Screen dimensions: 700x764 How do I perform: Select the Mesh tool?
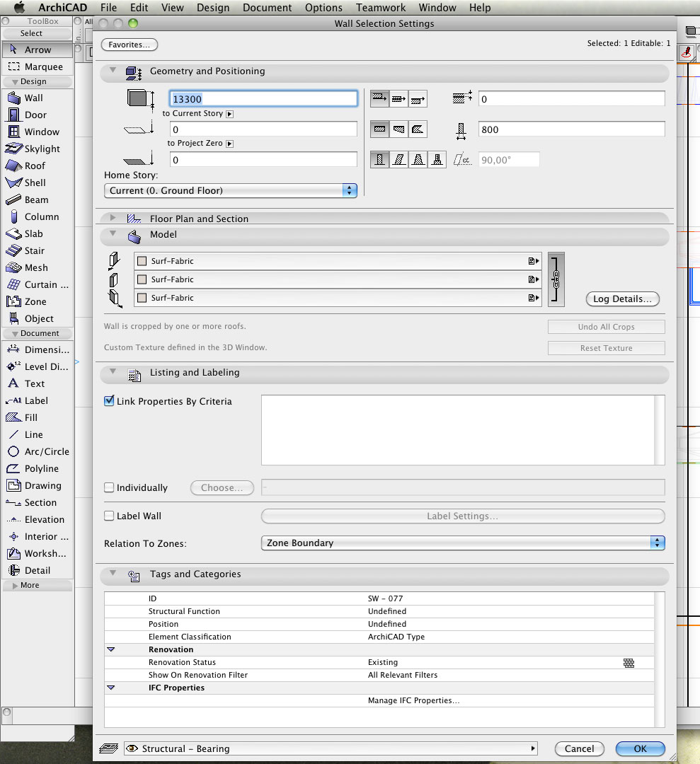click(x=35, y=268)
